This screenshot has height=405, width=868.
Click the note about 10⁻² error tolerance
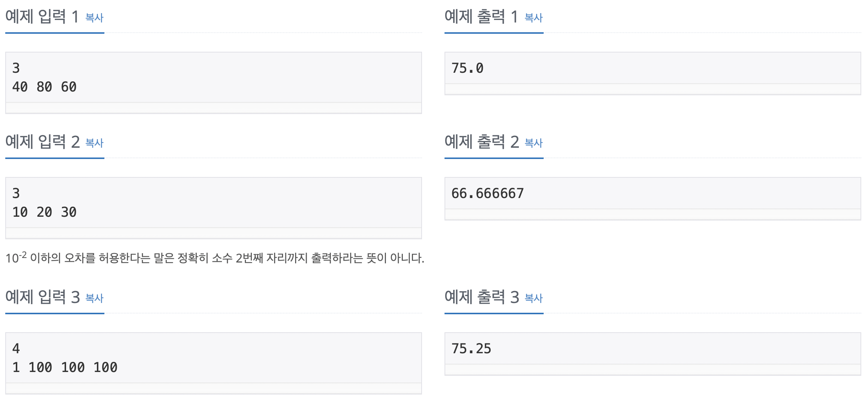(215, 258)
